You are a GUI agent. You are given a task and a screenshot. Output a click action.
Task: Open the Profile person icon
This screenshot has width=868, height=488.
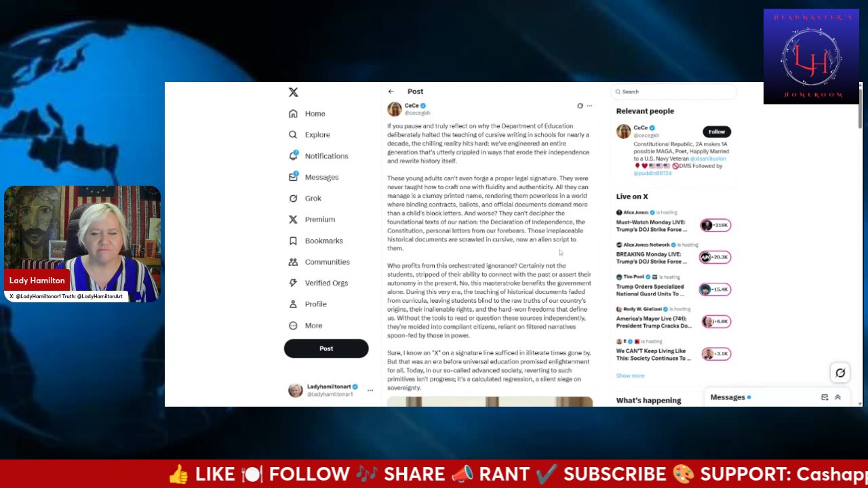[293, 304]
